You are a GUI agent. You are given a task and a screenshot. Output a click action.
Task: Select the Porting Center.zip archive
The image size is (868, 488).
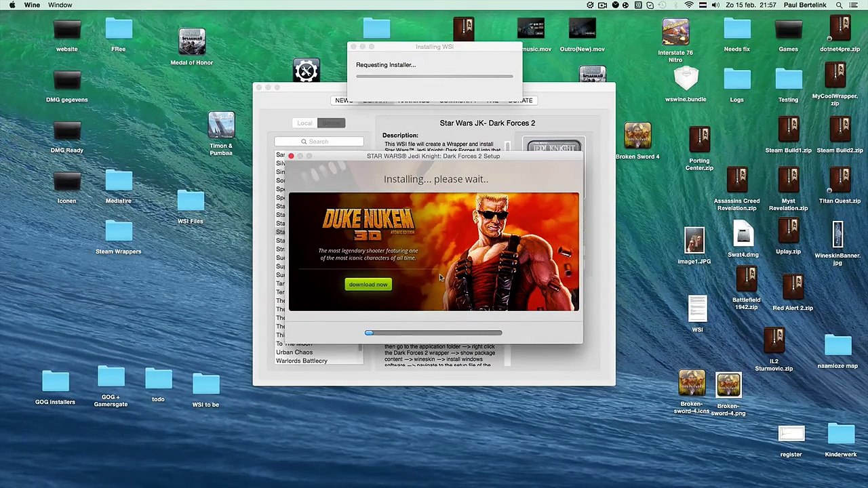tap(699, 140)
